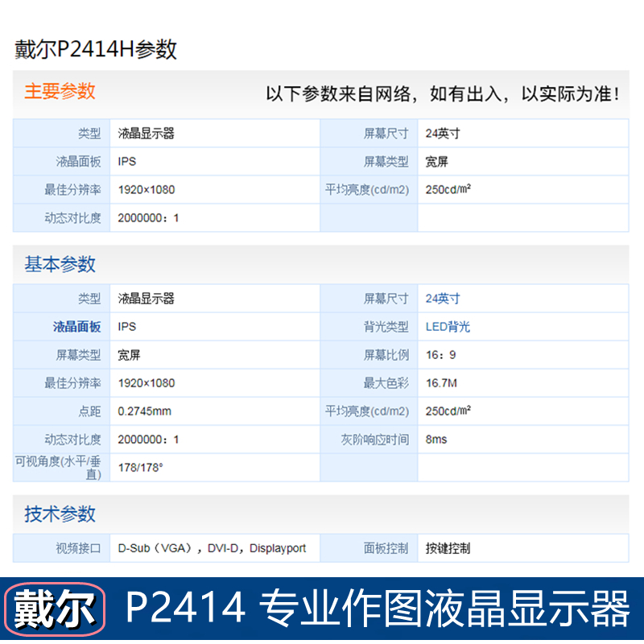This screenshot has width=644, height=644.
Task: Click 最佳分辨率 label in 主要参数 table
Action: (72, 190)
